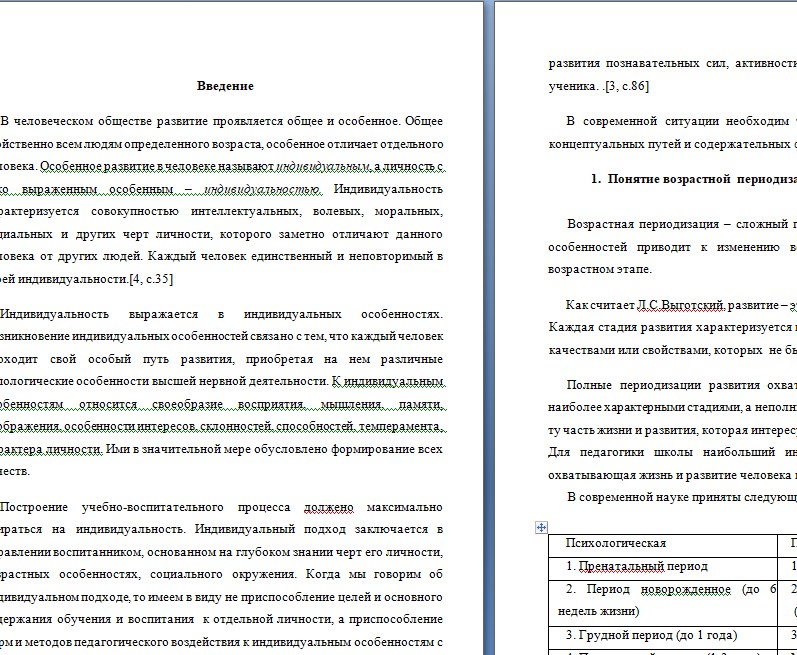Click the table cell 'Психологическая'
797x655 pixels.
[x=663, y=546]
